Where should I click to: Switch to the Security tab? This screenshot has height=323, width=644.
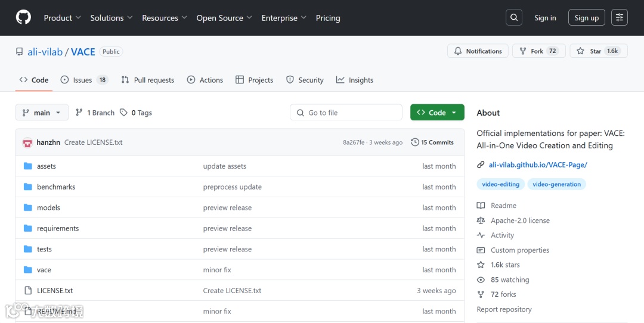click(x=305, y=80)
